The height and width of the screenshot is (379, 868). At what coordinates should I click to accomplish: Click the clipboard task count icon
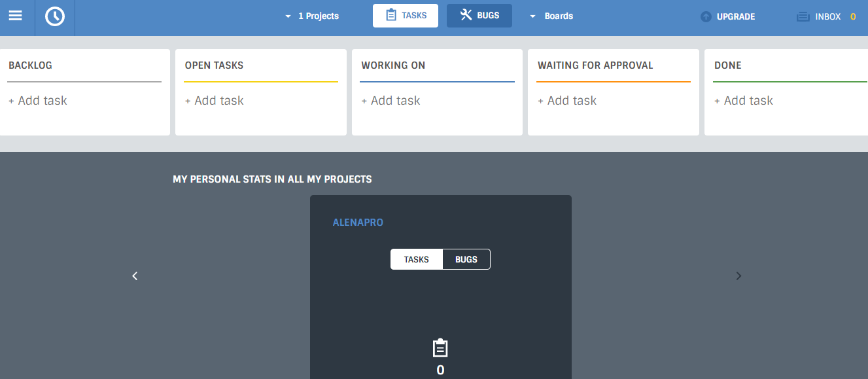(440, 348)
